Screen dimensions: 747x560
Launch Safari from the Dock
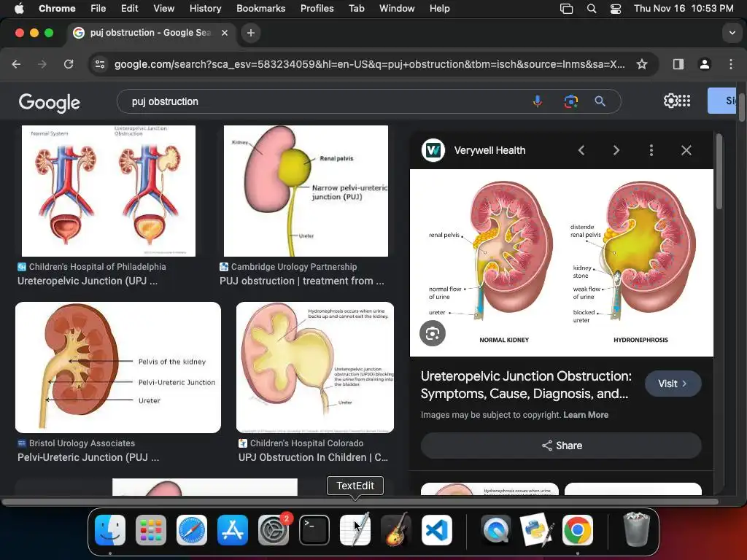[192, 530]
